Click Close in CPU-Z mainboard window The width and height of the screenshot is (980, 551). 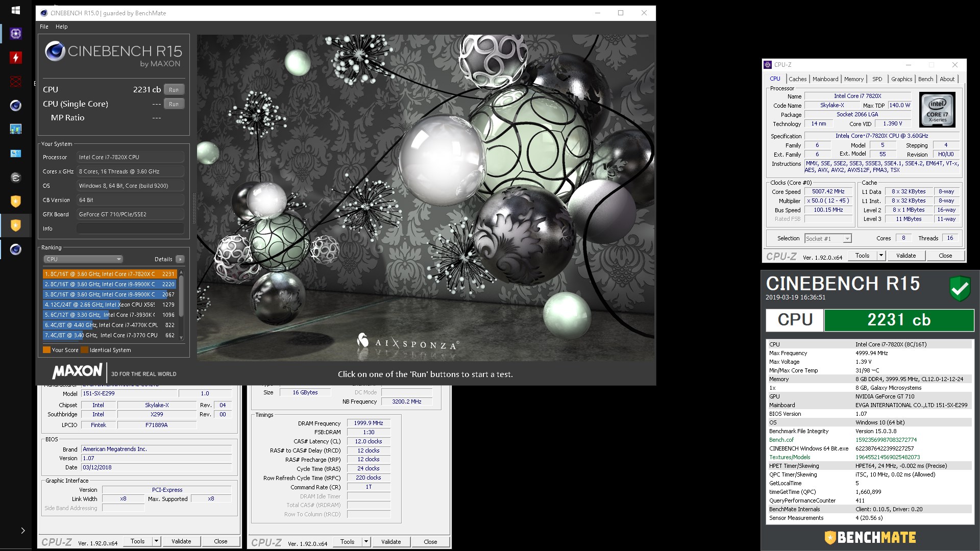(220, 541)
